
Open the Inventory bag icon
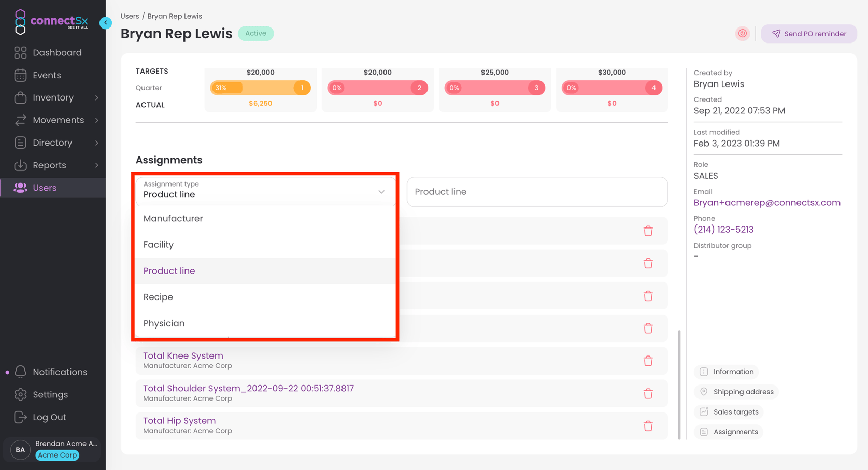(x=20, y=97)
